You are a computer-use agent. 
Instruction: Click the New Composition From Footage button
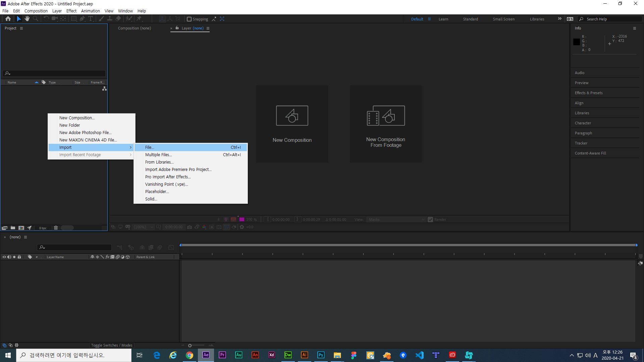[386, 124]
